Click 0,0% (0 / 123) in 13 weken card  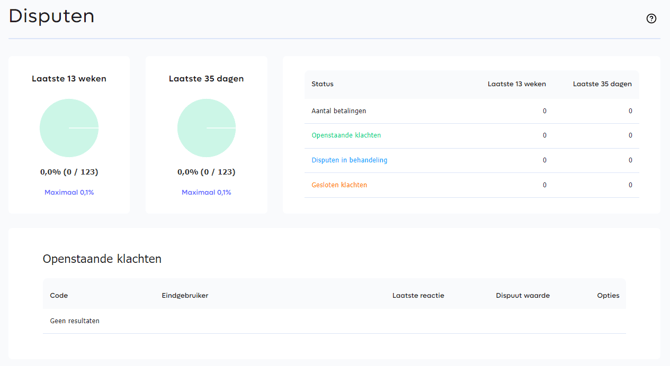click(69, 172)
